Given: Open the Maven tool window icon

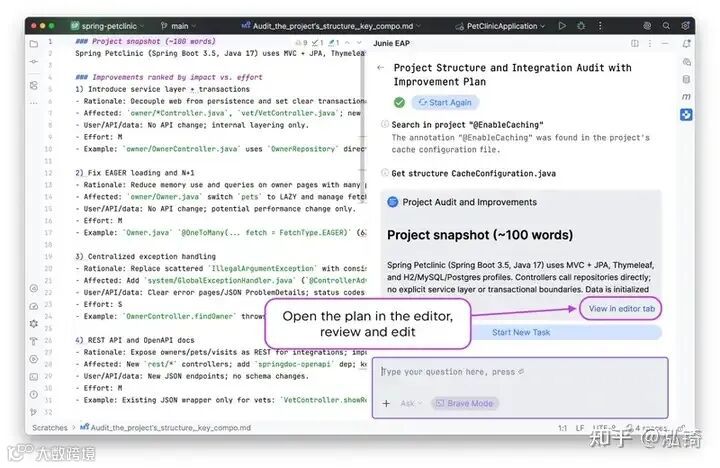Looking at the screenshot, I should pos(686,97).
